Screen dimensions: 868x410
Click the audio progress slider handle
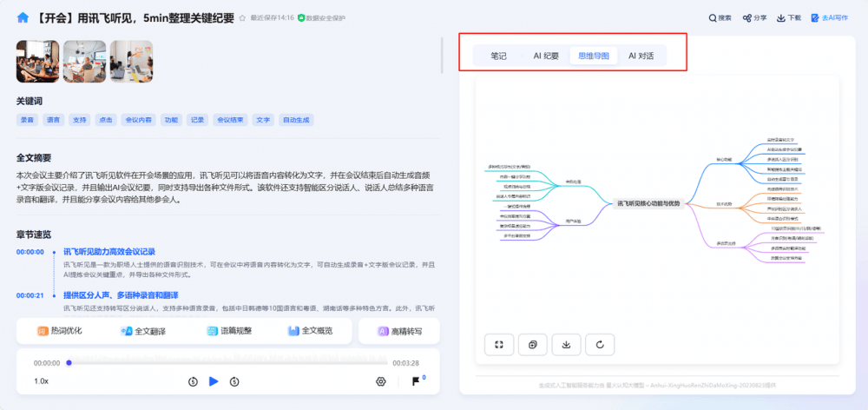[x=69, y=363]
